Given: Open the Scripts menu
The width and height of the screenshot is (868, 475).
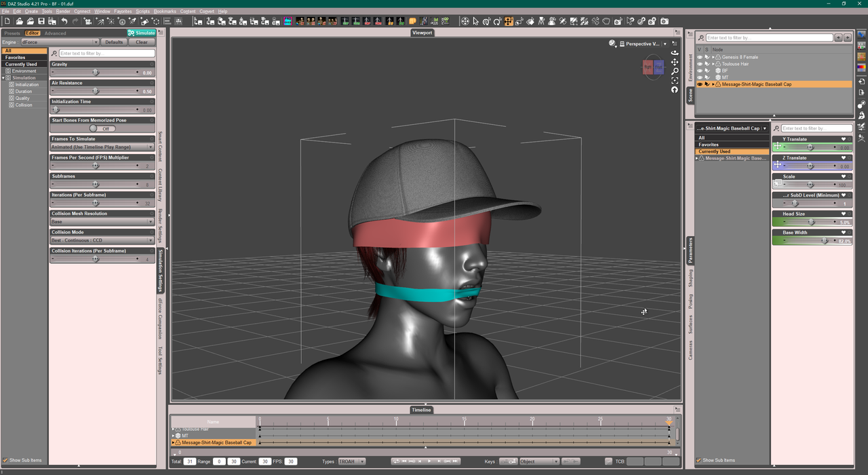Looking at the screenshot, I should [142, 12].
